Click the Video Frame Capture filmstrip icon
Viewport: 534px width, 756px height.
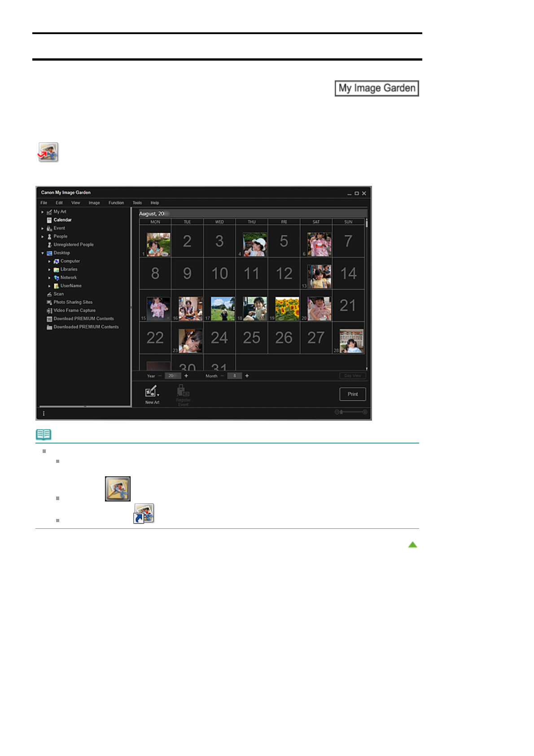click(49, 311)
